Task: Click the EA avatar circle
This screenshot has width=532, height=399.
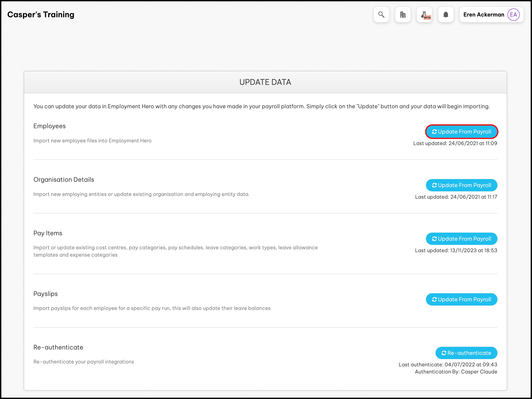Action: coord(513,15)
